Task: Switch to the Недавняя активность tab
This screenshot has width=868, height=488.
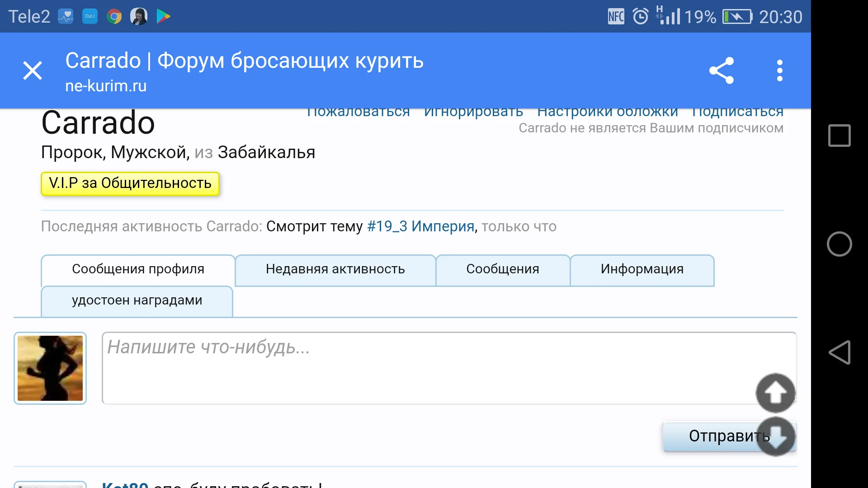Action: click(335, 269)
